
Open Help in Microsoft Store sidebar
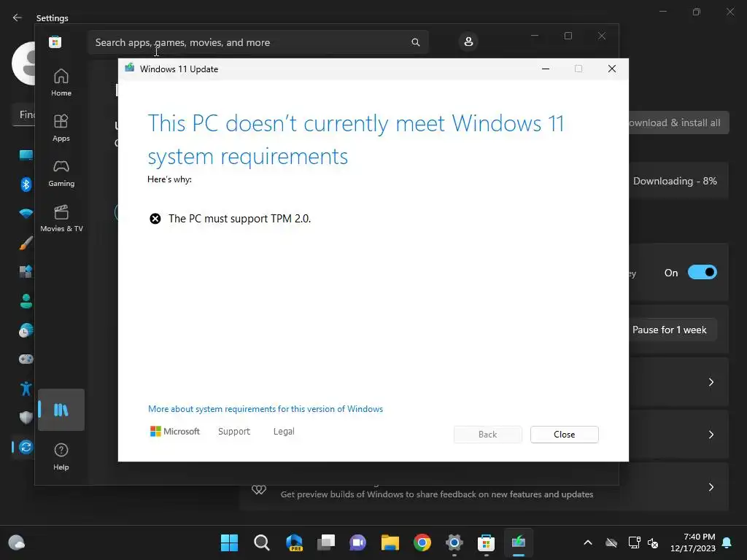tap(61, 456)
